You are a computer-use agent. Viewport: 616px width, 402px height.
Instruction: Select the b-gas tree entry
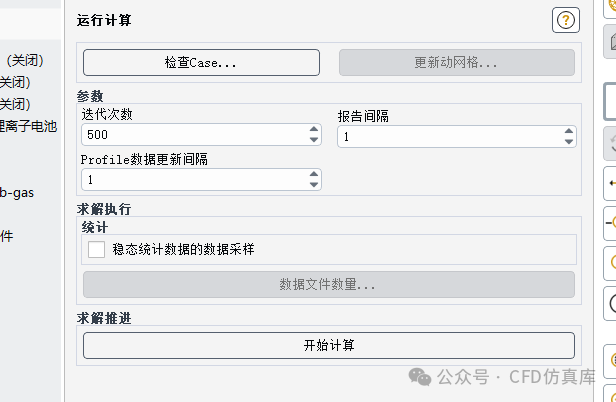[x=17, y=193]
